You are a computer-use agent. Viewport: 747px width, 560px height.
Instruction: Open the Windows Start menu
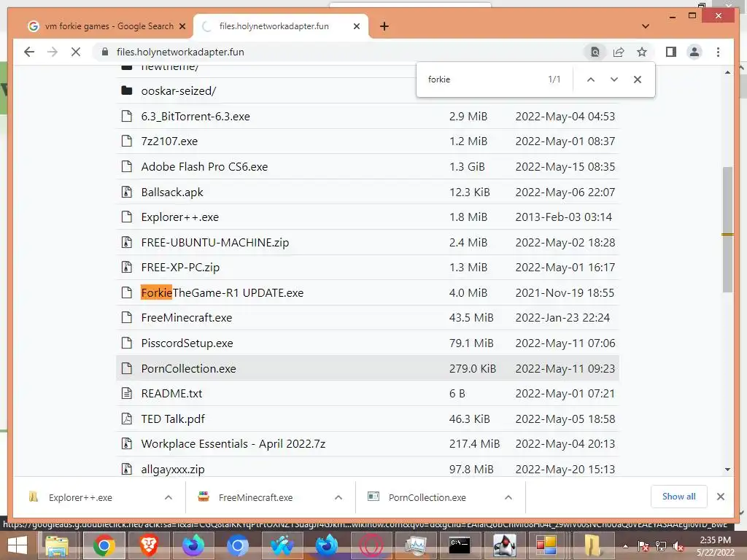click(x=18, y=545)
